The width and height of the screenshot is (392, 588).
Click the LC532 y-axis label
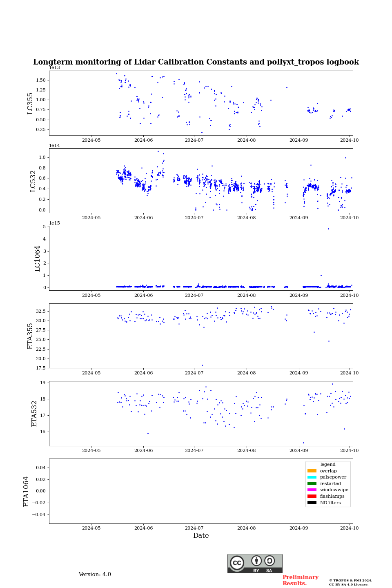coord(33,181)
